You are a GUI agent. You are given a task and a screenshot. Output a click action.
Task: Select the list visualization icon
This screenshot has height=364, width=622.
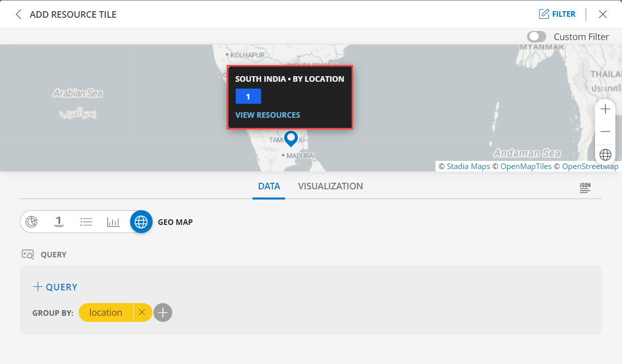pyautogui.click(x=86, y=221)
